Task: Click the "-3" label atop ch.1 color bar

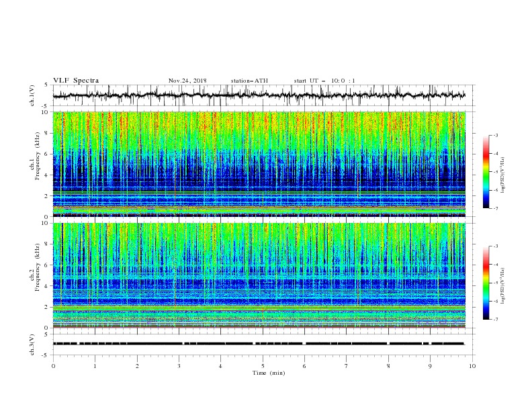Action: (x=496, y=135)
